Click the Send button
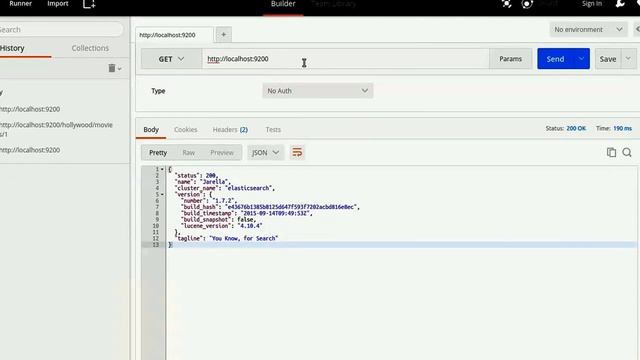The width and height of the screenshot is (640, 360). (x=556, y=59)
